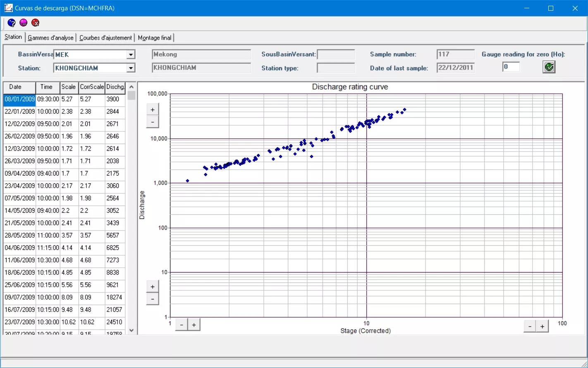Viewport: 588px width, 368px height.
Task: Click plus button beside the 100,000 discharge label
Action: [153, 109]
